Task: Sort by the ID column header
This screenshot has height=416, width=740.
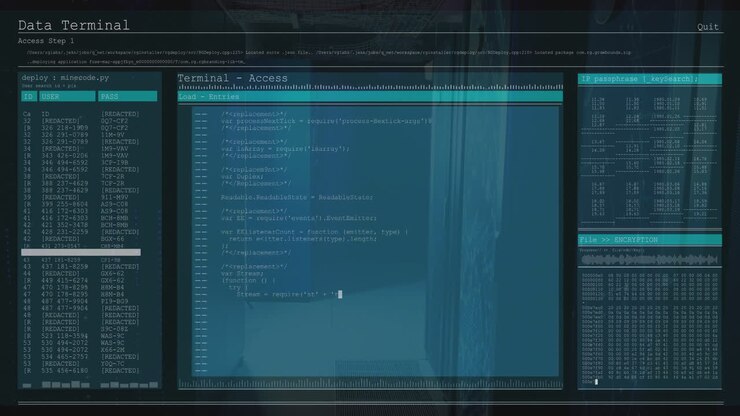Action: (x=29, y=96)
